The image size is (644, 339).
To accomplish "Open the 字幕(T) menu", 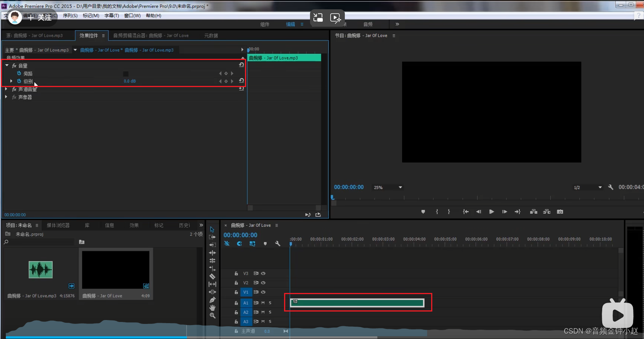I will coord(112,15).
